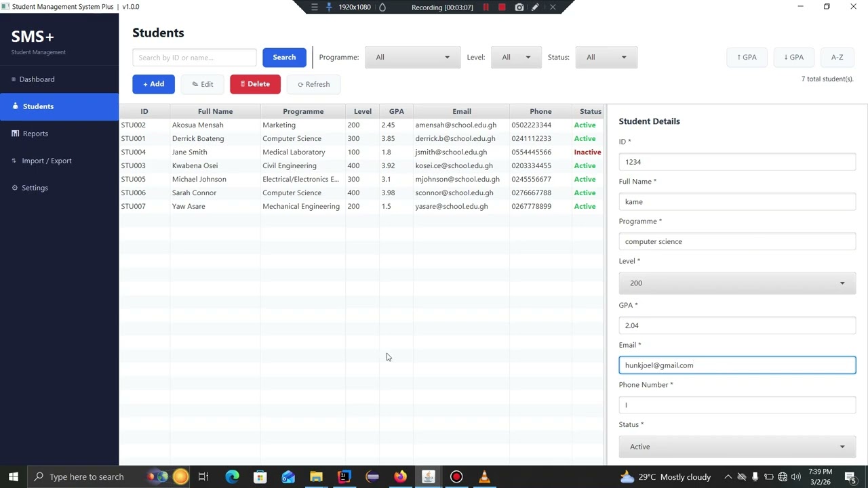
Task: Click the ID column header
Action: pos(144,111)
